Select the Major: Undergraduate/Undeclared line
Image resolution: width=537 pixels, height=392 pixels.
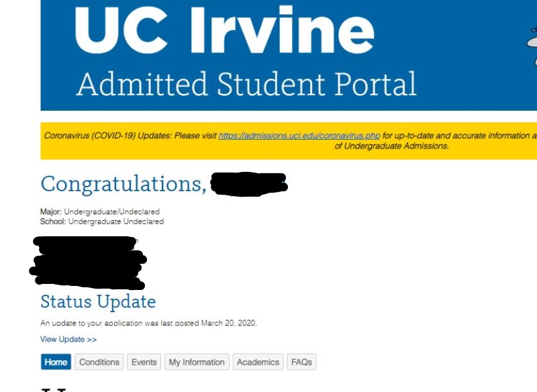click(x=99, y=211)
